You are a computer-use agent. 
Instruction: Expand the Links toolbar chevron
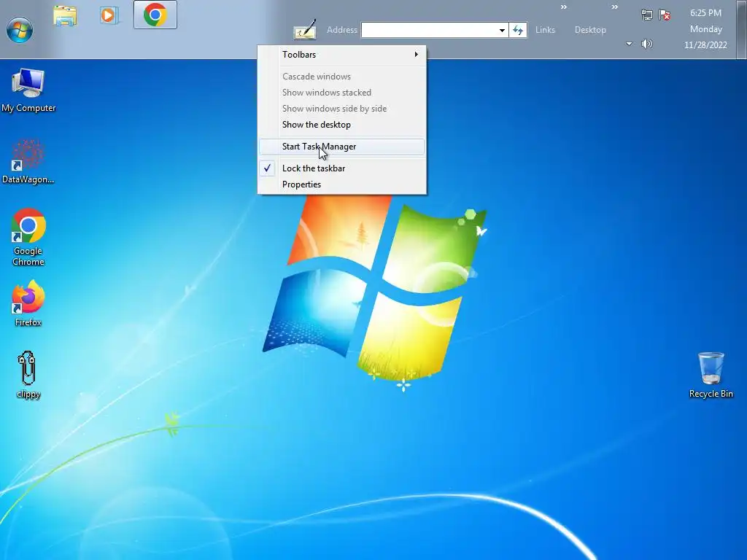[x=564, y=7]
